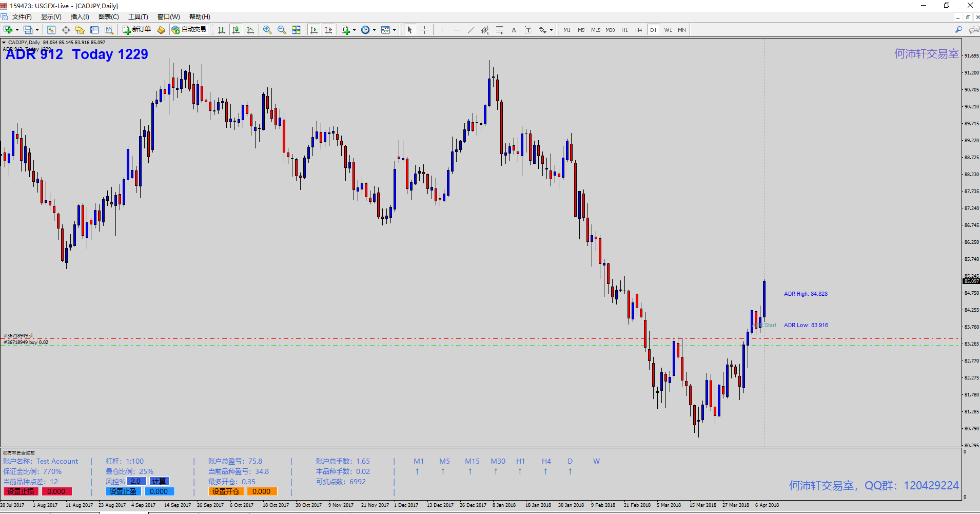This screenshot has height=514, width=980.
Task: Expand the indicators dropdown arrow
Action: [354, 30]
